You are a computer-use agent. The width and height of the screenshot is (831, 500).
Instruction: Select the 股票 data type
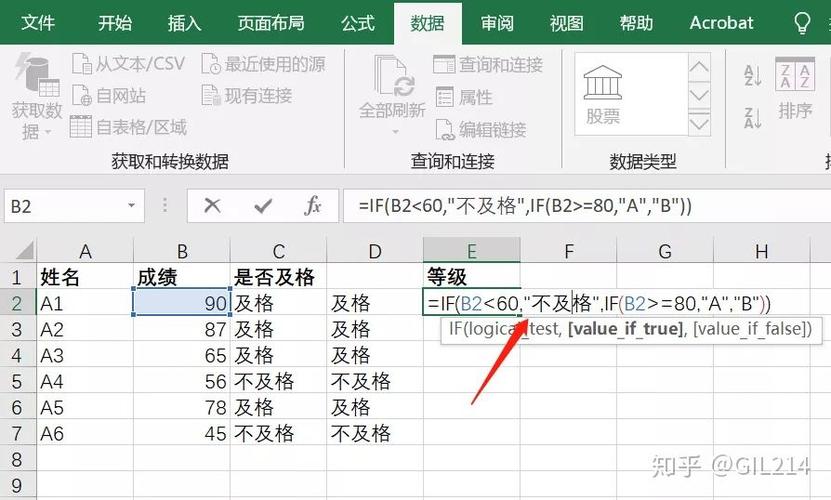[603, 95]
